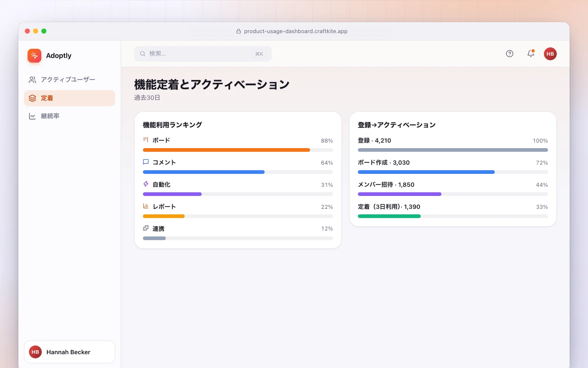The width and height of the screenshot is (588, 368).
Task: Click the ボード作成 · 3,030 label
Action: [x=384, y=162]
